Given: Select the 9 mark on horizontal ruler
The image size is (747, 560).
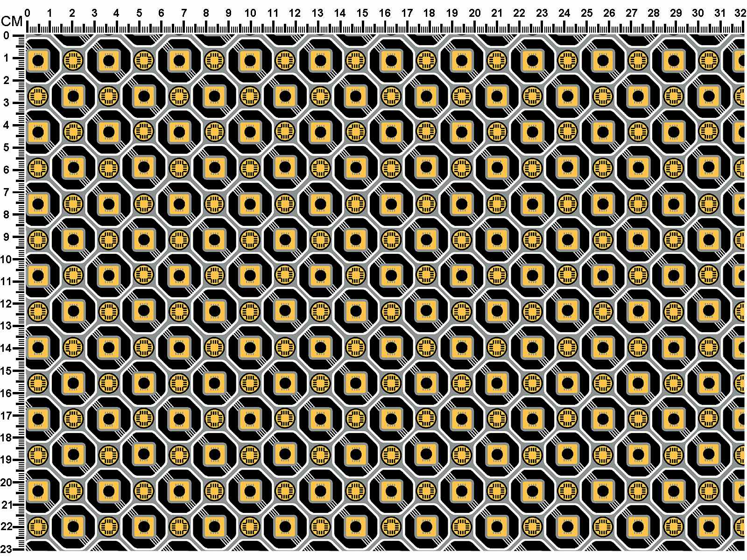Looking at the screenshot, I should click(228, 14).
